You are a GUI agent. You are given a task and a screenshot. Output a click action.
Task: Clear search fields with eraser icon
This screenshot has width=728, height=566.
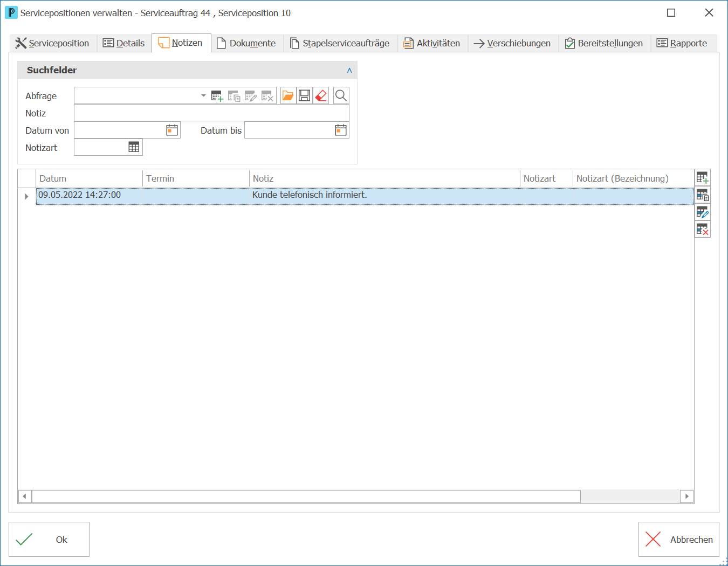(321, 95)
